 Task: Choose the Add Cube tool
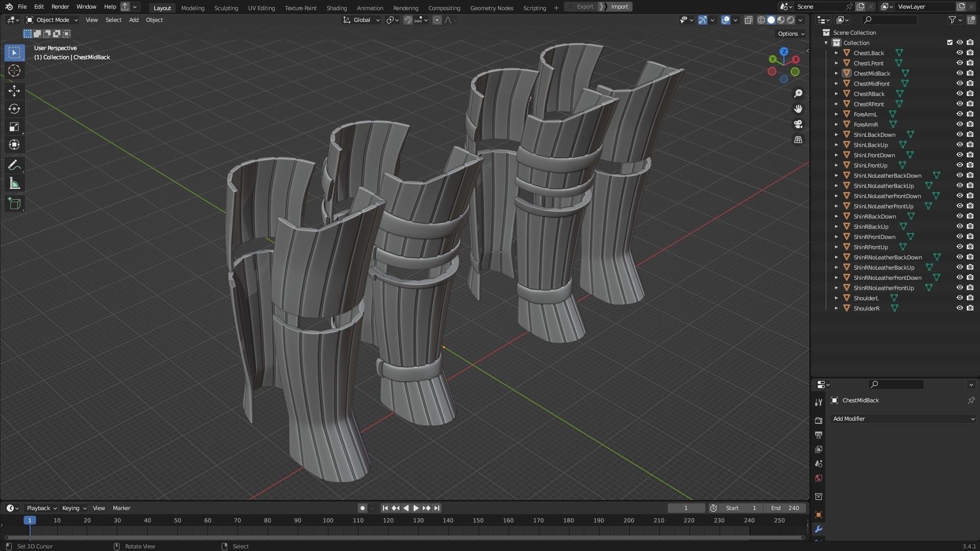(x=14, y=204)
